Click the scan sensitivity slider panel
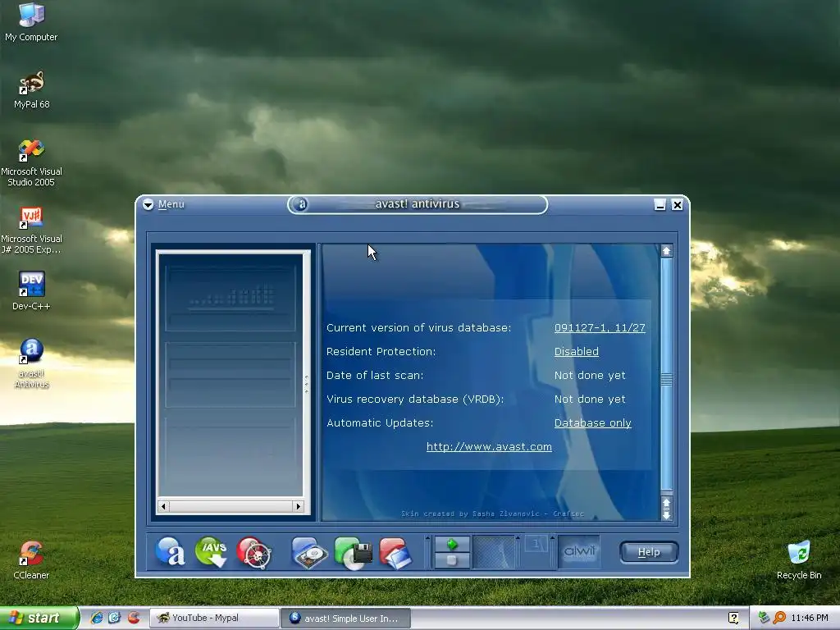The width and height of the screenshot is (840, 630). (x=494, y=552)
